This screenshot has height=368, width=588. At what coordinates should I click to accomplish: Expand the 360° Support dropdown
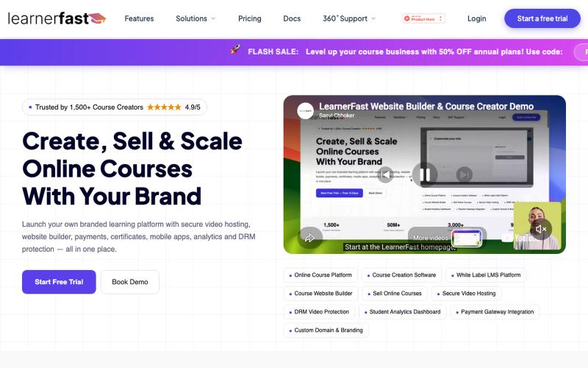click(x=348, y=18)
